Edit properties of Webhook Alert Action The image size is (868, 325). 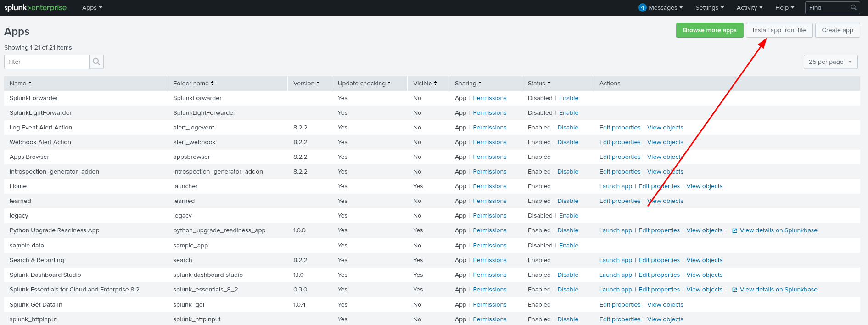tap(620, 142)
